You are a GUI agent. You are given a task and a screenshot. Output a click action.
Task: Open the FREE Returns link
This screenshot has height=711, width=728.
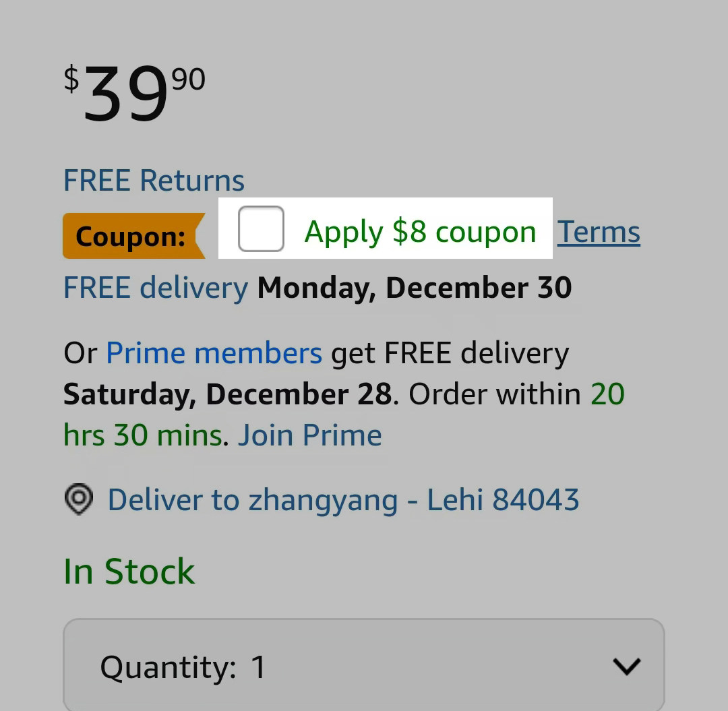coord(154,181)
